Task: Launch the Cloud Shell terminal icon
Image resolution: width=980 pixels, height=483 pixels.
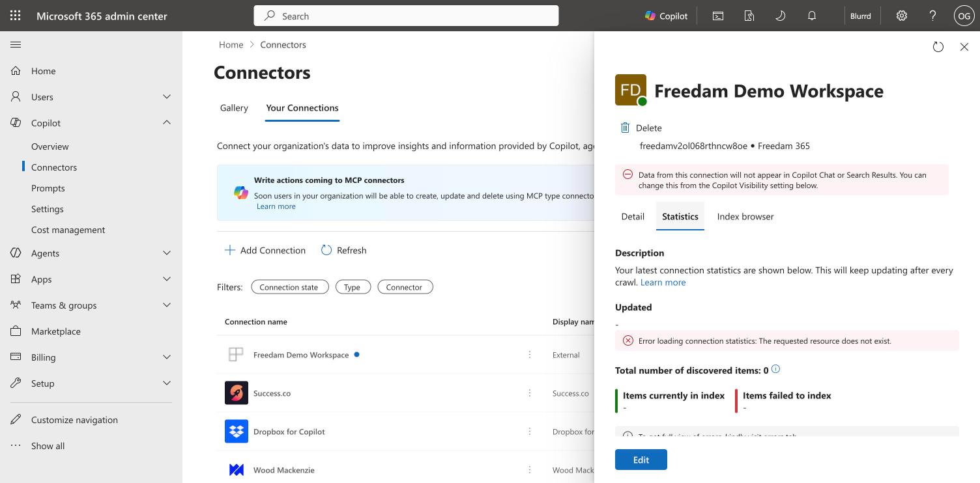Action: click(x=718, y=16)
